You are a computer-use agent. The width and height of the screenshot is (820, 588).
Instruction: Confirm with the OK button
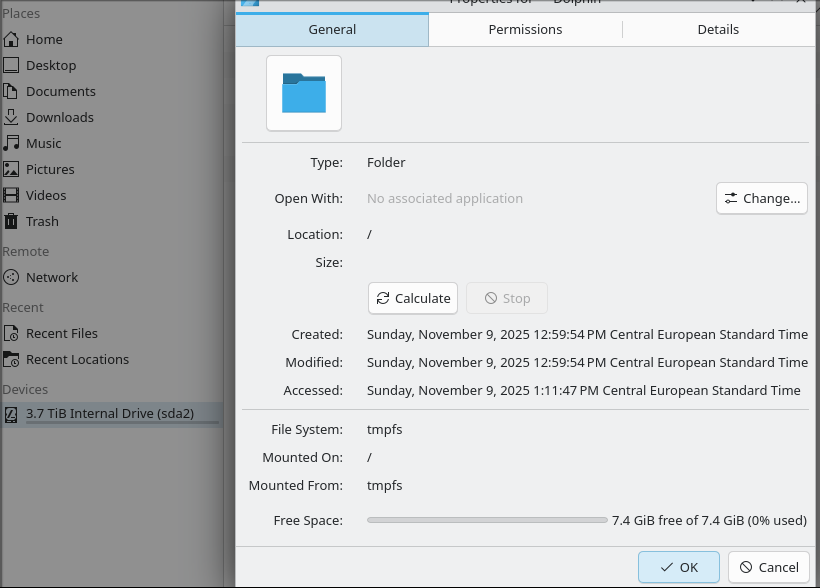(x=679, y=567)
